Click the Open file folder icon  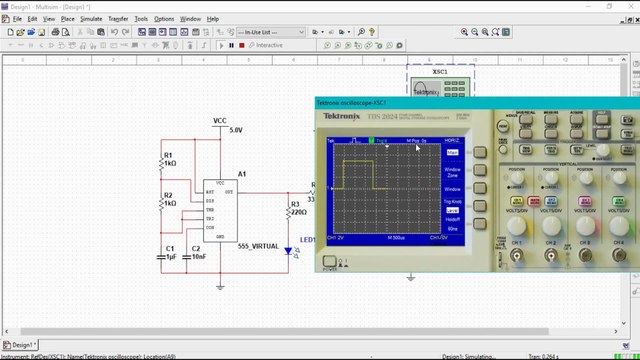pyautogui.click(x=20, y=32)
